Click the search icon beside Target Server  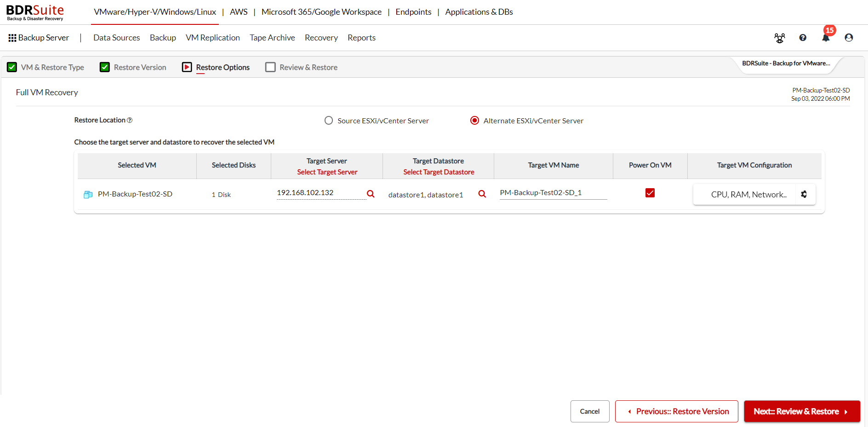point(371,194)
